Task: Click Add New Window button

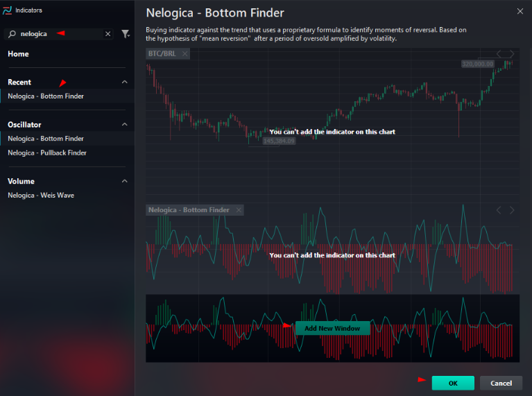Action: point(332,328)
